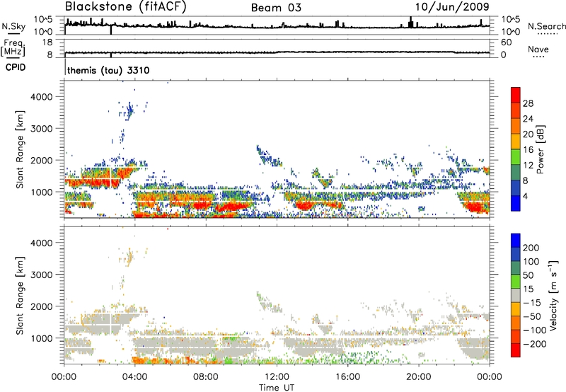566x392 pixels.
Task: Click the "-200" tick on Velocity colorbar
Action: tap(533, 344)
